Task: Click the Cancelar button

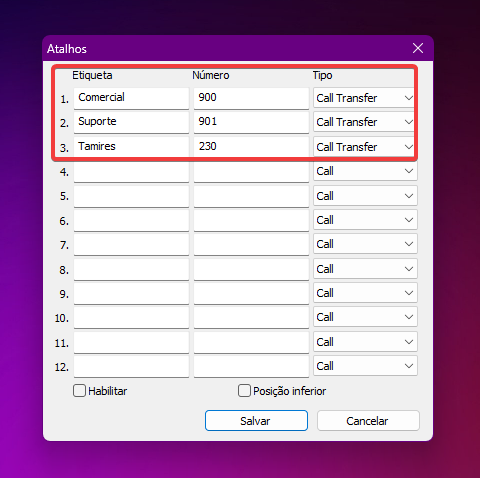Action: click(368, 421)
